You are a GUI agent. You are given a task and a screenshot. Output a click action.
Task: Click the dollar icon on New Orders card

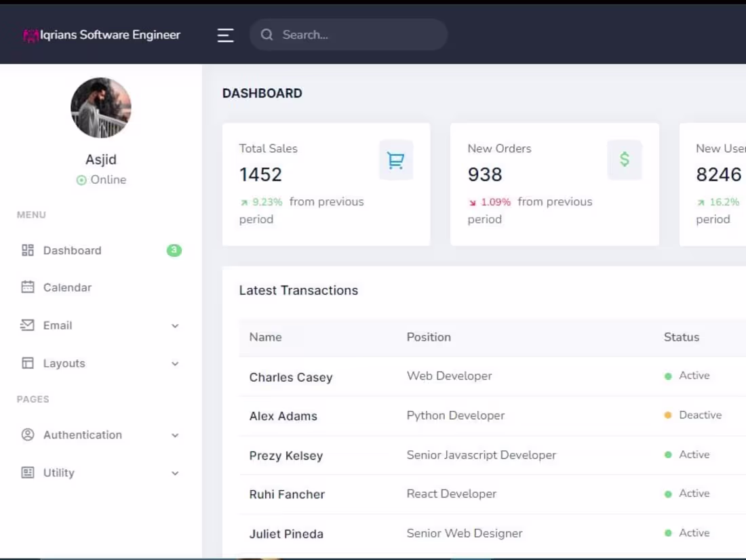[x=624, y=160]
